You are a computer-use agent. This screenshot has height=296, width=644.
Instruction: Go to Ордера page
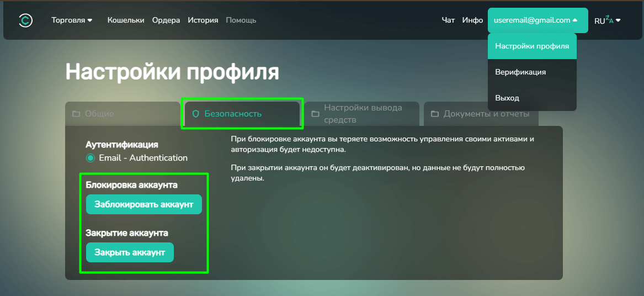[166, 20]
